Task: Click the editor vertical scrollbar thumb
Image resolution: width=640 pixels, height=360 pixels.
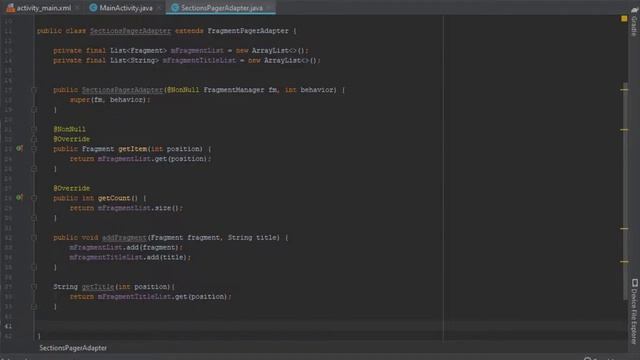Action: 625,192
